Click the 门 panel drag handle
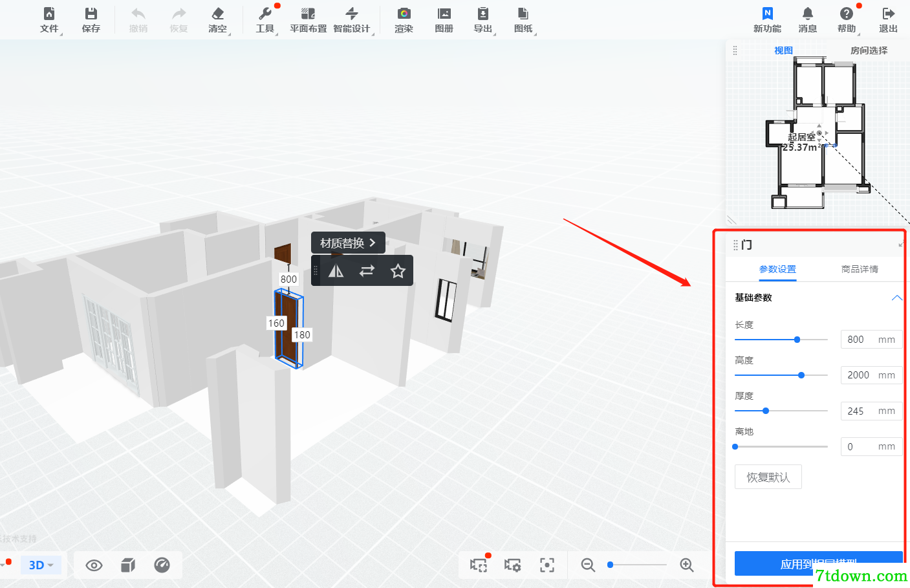The height and width of the screenshot is (588, 910). click(x=735, y=245)
